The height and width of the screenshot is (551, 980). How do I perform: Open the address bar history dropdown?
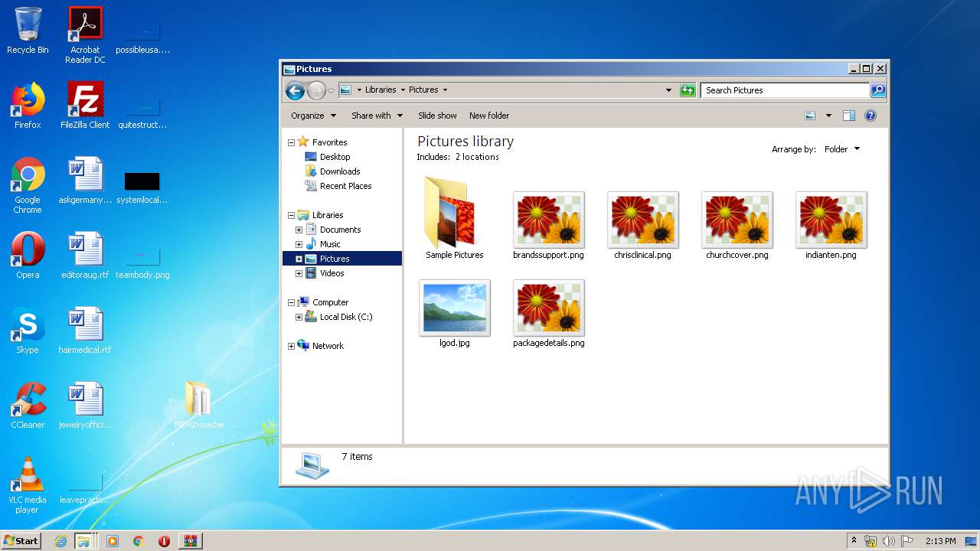click(668, 90)
